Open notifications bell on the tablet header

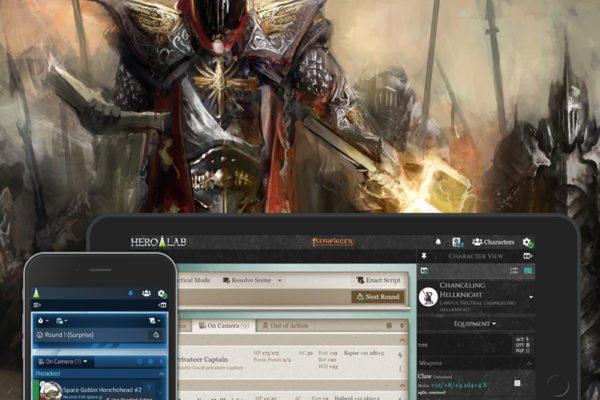pyautogui.click(x=438, y=242)
